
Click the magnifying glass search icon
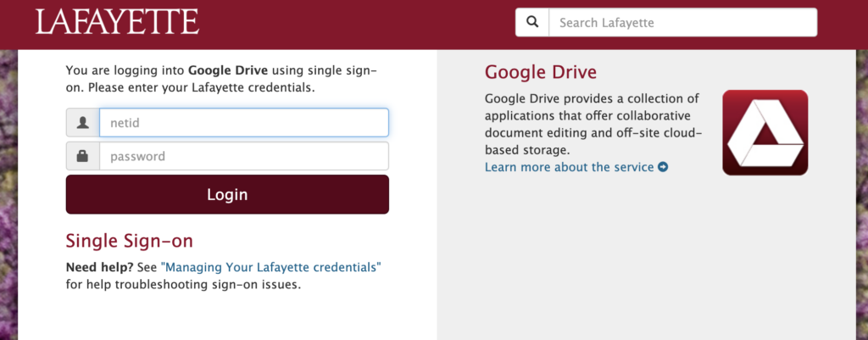(532, 22)
